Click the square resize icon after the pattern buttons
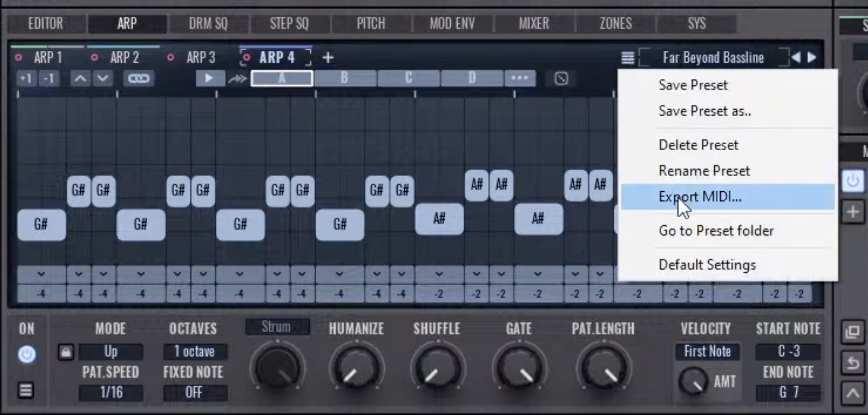Image resolution: width=868 pixels, height=415 pixels. point(561,79)
